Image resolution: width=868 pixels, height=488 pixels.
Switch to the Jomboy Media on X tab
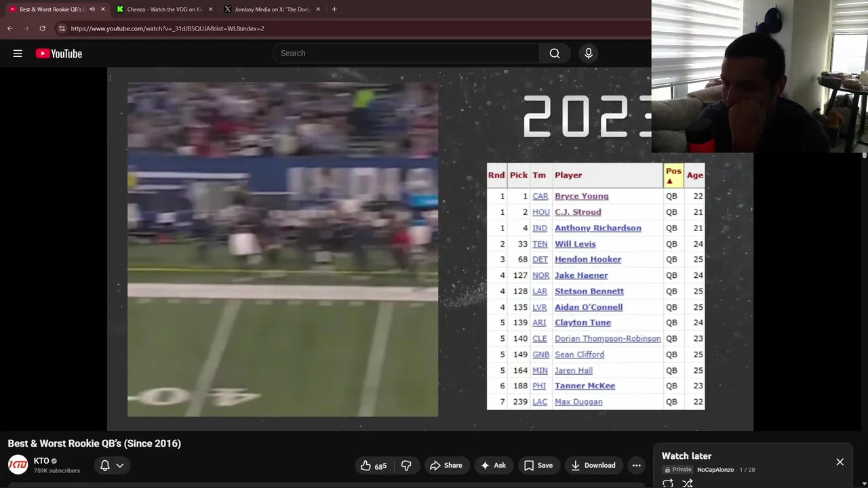271,9
